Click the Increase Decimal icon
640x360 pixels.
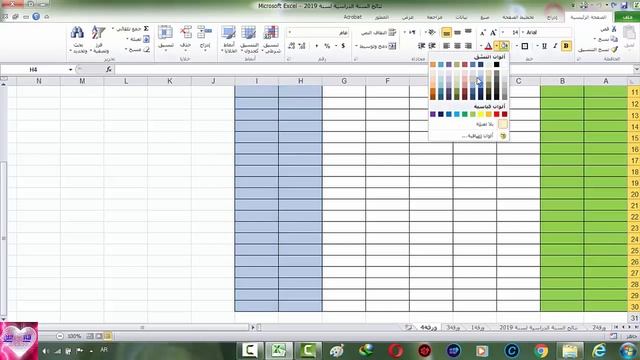coord(302,46)
